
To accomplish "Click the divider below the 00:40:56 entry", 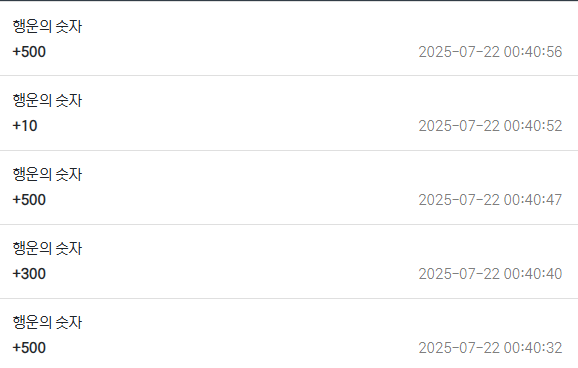I will (x=289, y=76).
